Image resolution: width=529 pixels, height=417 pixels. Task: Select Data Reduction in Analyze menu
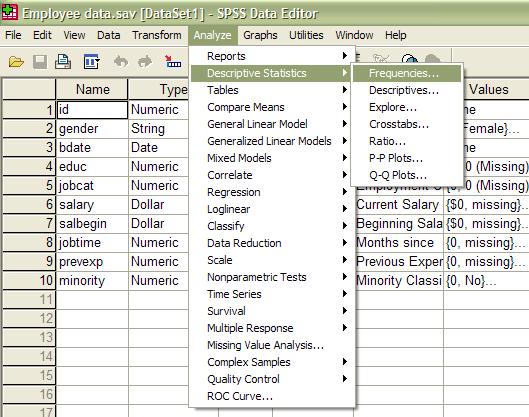tap(272, 243)
